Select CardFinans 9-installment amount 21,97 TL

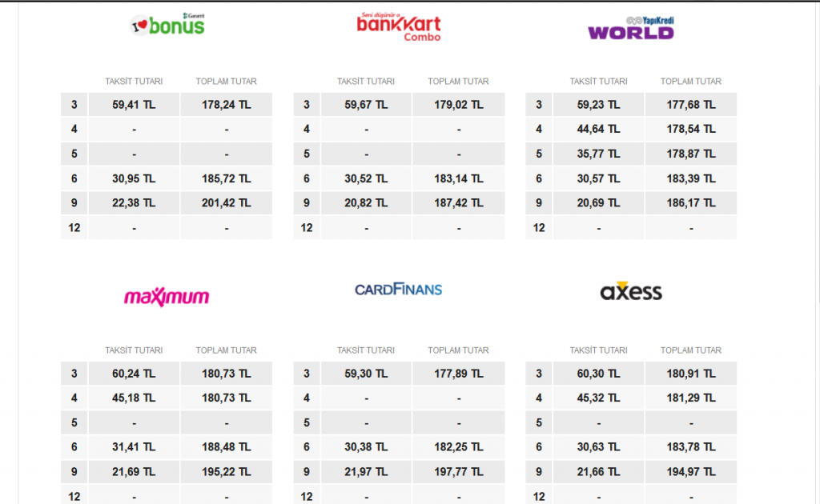366,472
